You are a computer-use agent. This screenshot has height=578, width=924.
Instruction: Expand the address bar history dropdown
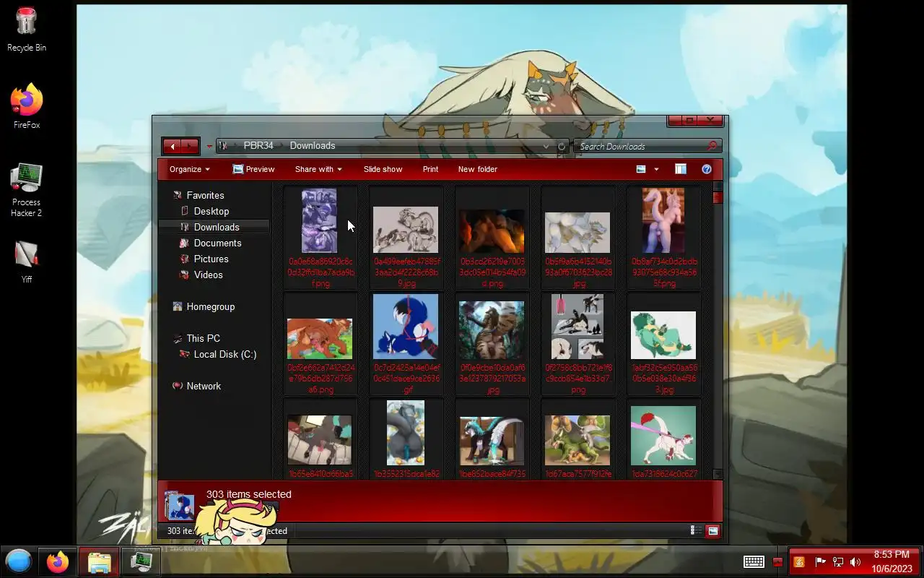(546, 147)
